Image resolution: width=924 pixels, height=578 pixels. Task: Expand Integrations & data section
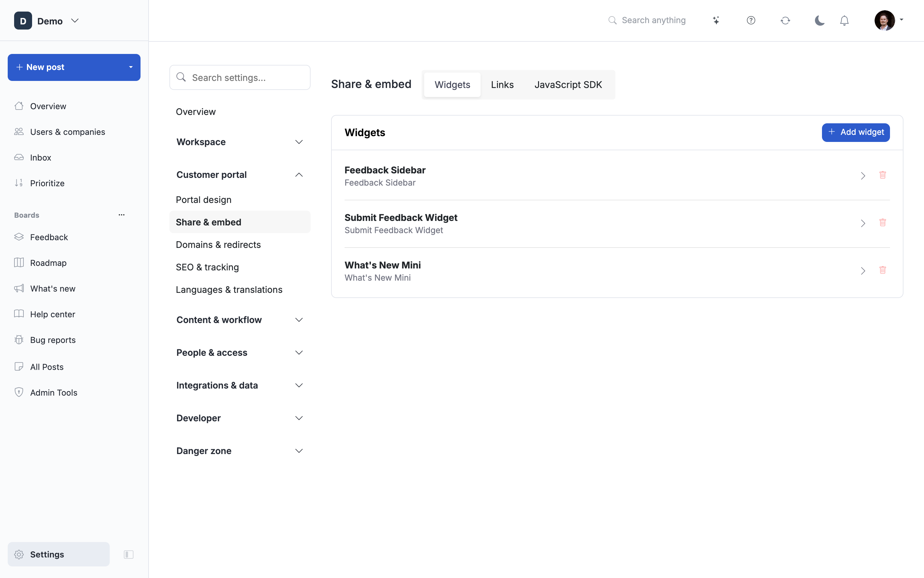(x=240, y=385)
